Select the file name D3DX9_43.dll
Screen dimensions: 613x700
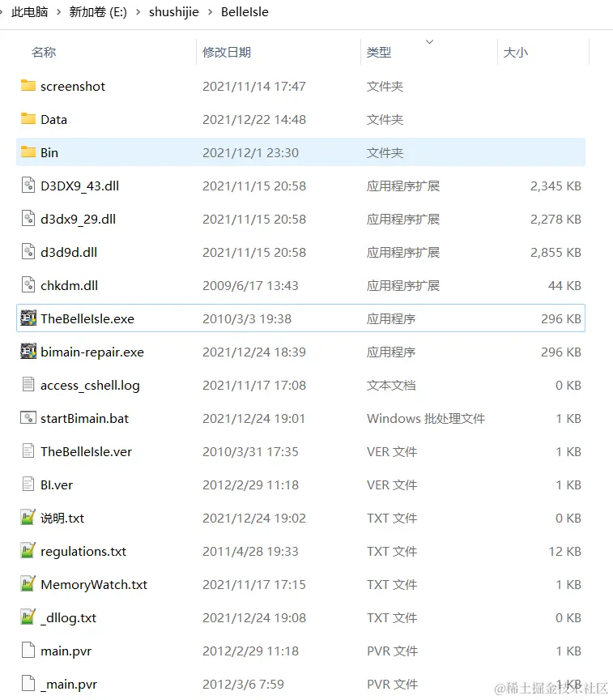(80, 186)
